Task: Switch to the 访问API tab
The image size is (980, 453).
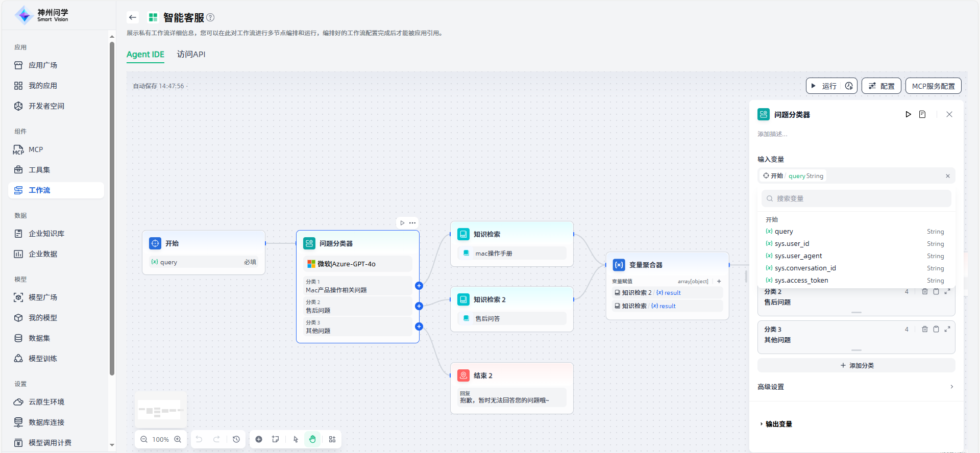Action: 191,54
